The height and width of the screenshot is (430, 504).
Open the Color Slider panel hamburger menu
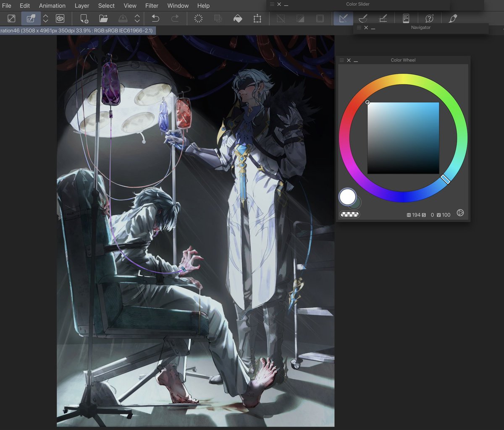point(272,4)
